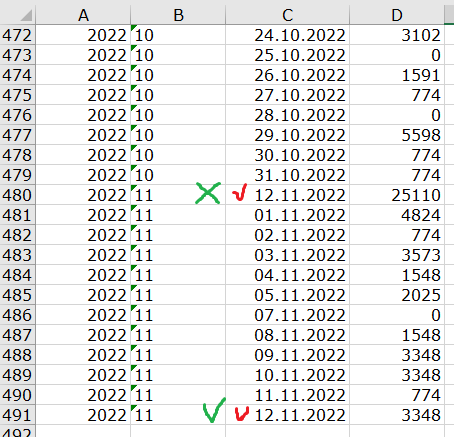Click the red mark in row 491
Screen dimensions: 454x437
(x=242, y=414)
